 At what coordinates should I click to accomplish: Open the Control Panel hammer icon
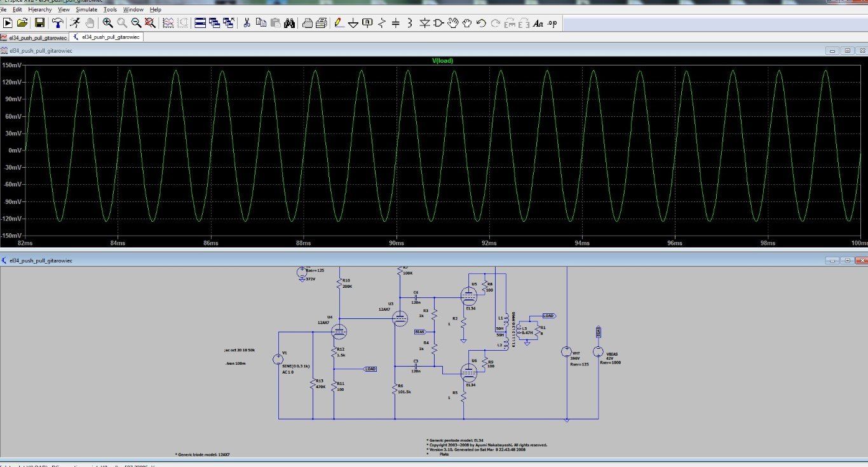58,23
